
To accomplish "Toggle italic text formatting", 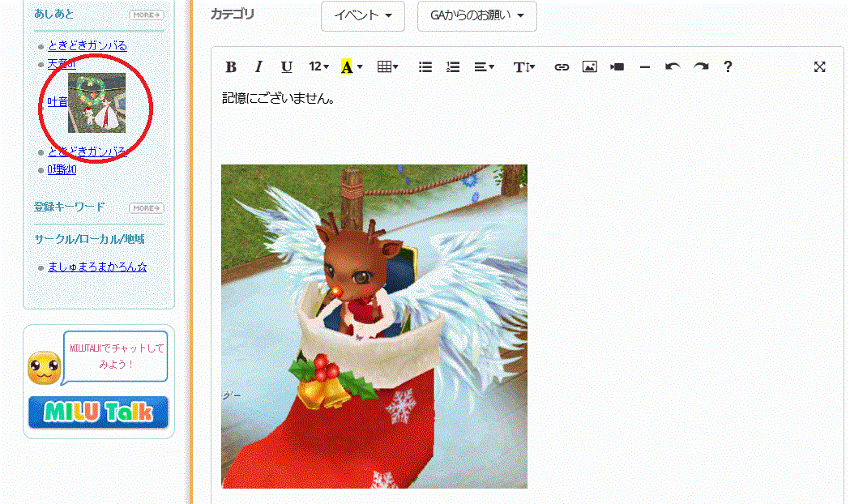I will tap(258, 67).
